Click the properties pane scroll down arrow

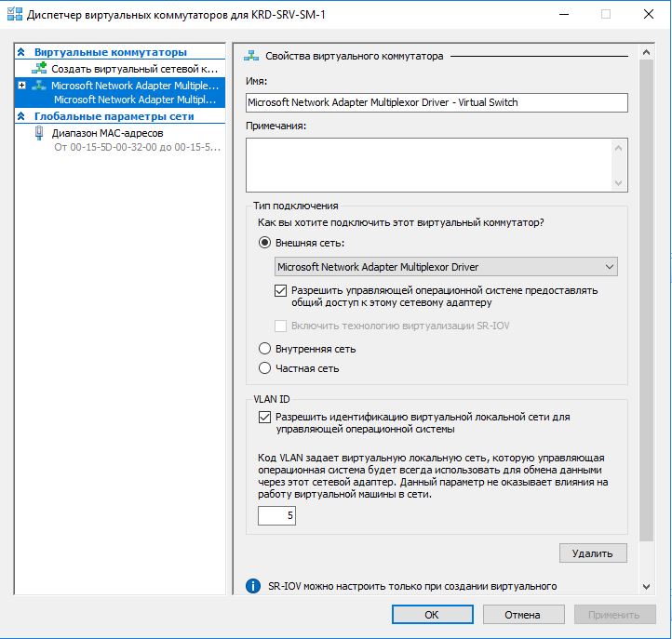pos(646,587)
